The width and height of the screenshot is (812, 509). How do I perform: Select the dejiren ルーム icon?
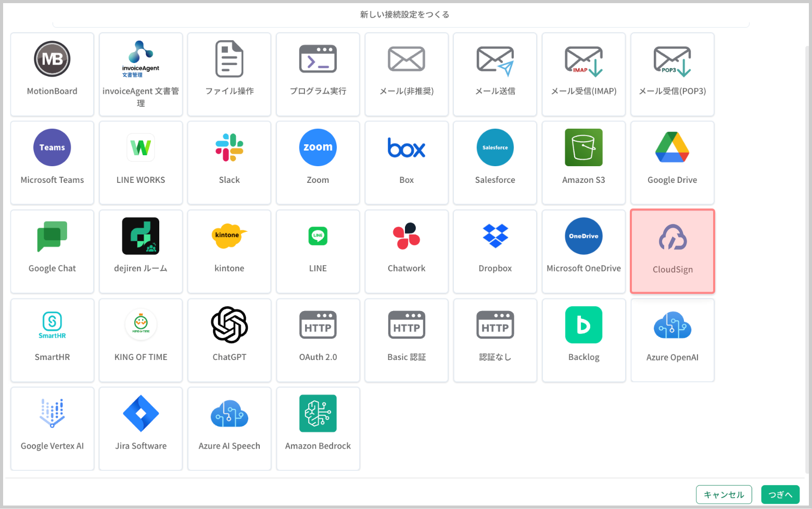pyautogui.click(x=141, y=236)
